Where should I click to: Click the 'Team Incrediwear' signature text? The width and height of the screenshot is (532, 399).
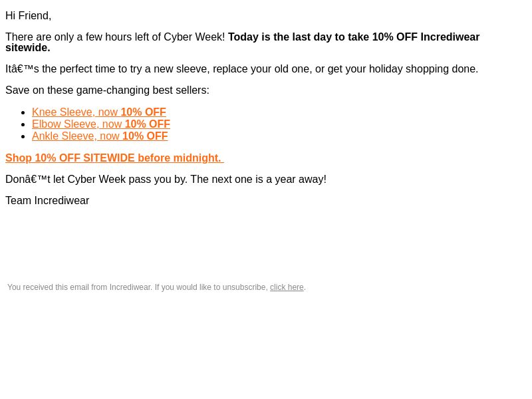click(x=47, y=201)
